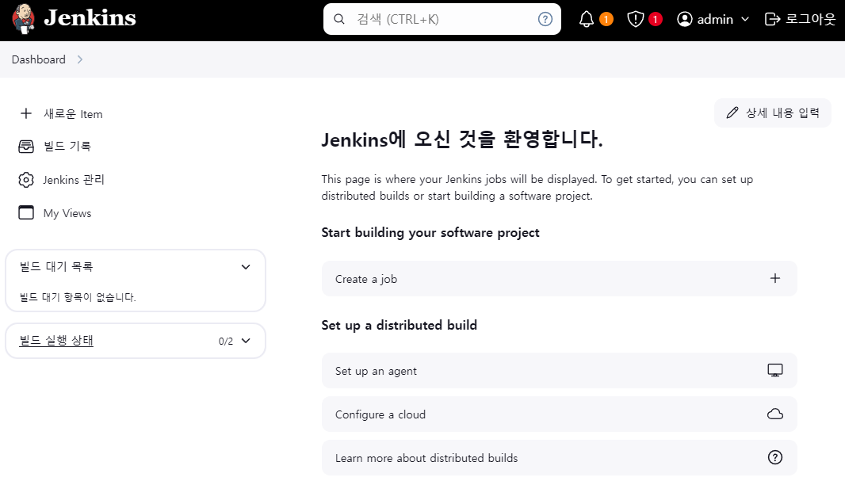The height and width of the screenshot is (504, 845).
Task: Open the 빌드 실행 상태 link
Action: [x=56, y=341]
